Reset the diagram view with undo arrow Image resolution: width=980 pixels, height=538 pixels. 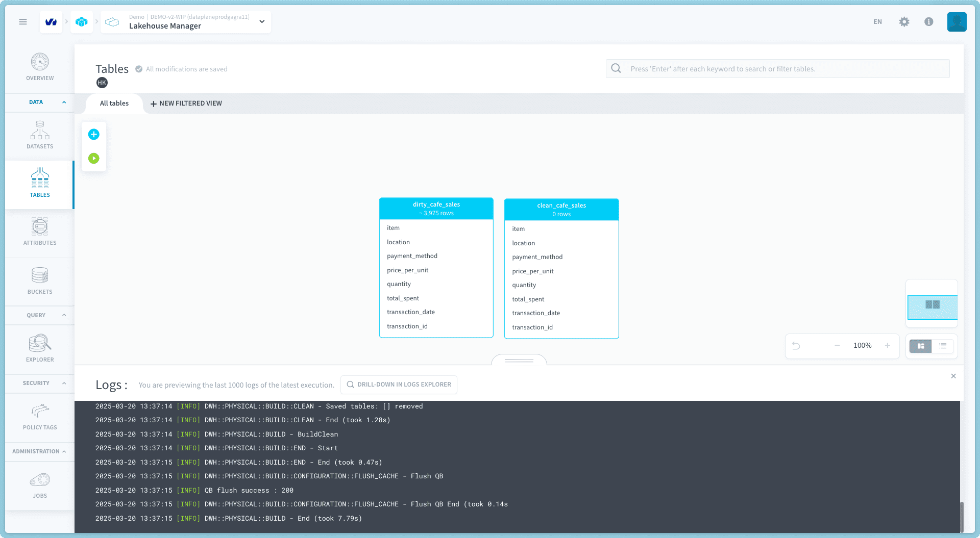796,346
